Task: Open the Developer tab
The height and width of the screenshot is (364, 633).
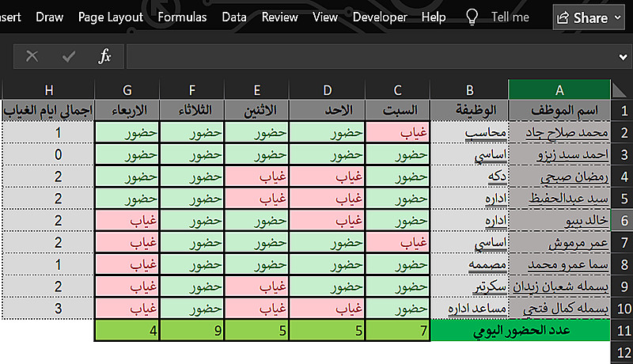Action: coord(380,17)
